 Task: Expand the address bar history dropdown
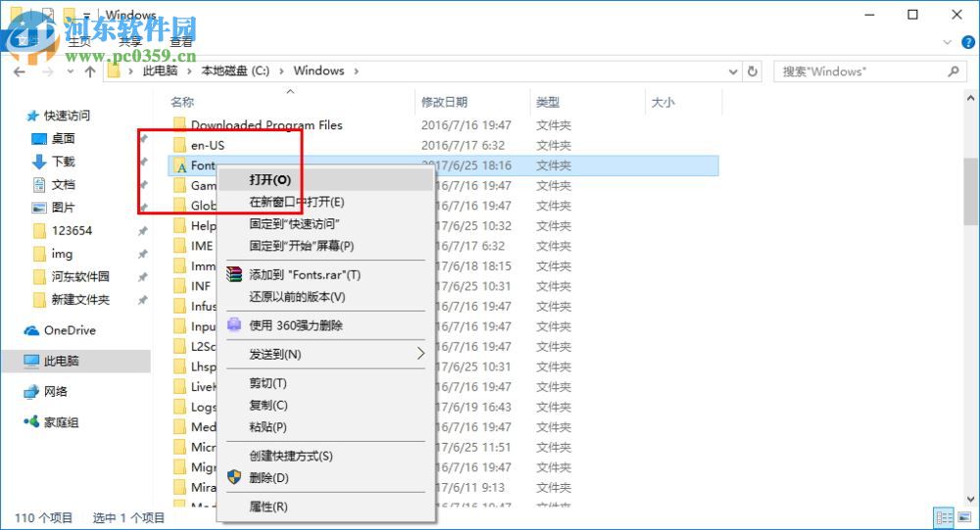click(x=733, y=72)
